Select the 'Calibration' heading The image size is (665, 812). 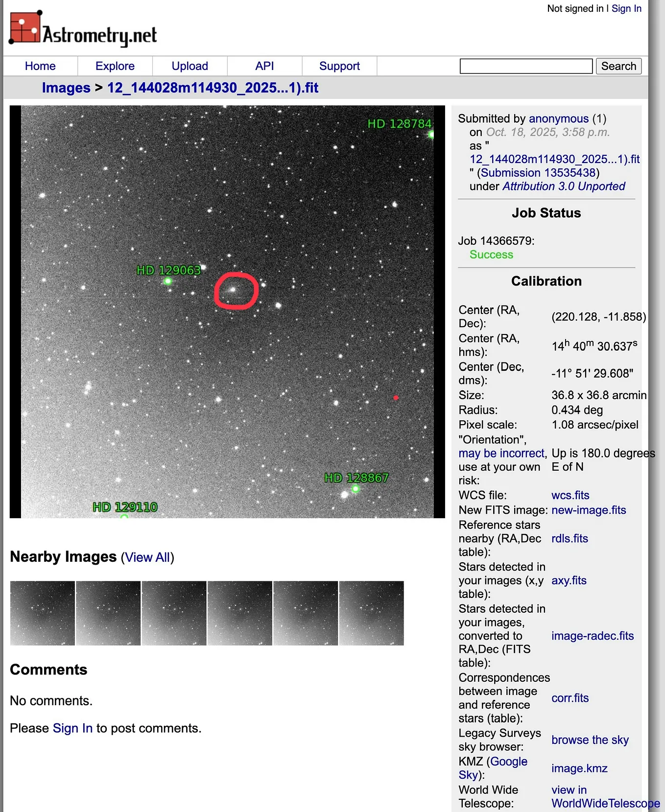click(x=546, y=281)
